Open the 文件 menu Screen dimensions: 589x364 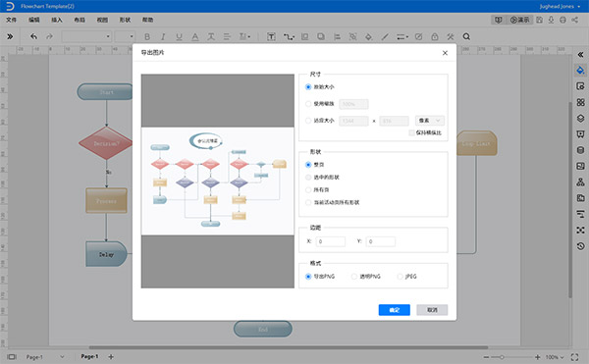[x=11, y=20]
